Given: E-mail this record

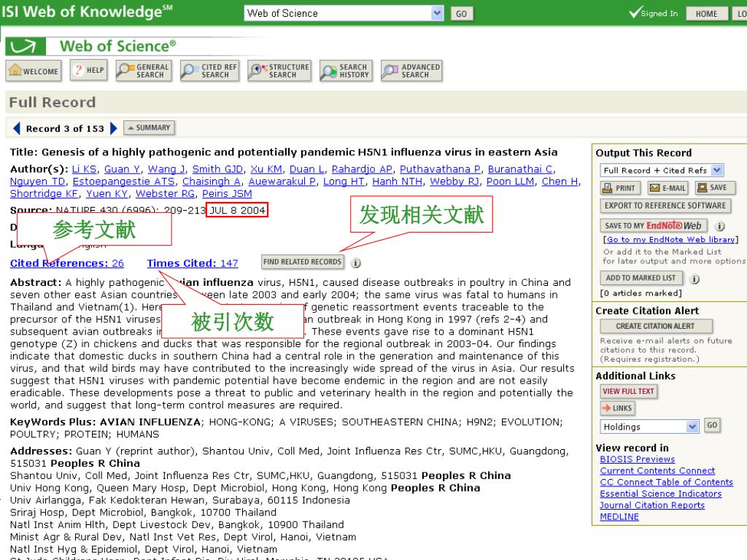Looking at the screenshot, I should [x=668, y=188].
